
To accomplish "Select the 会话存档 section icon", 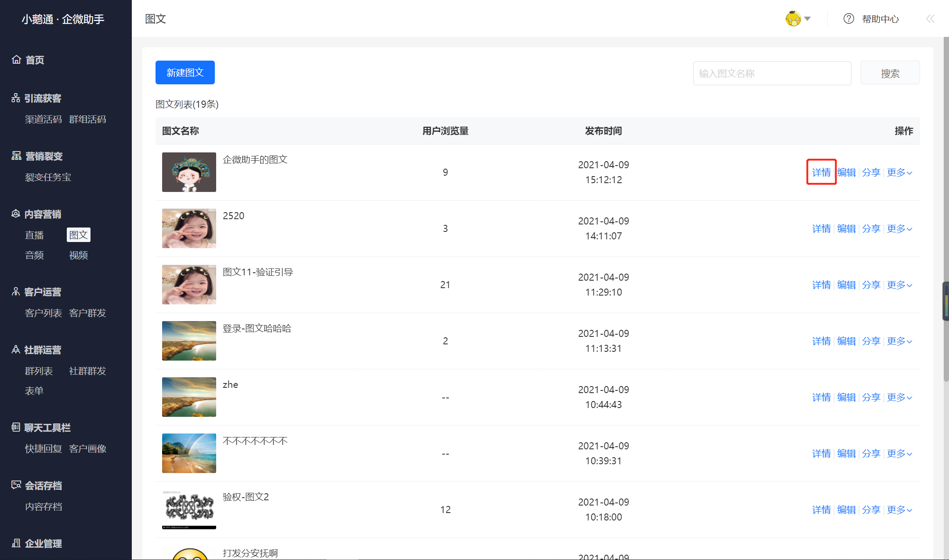I will tap(16, 485).
